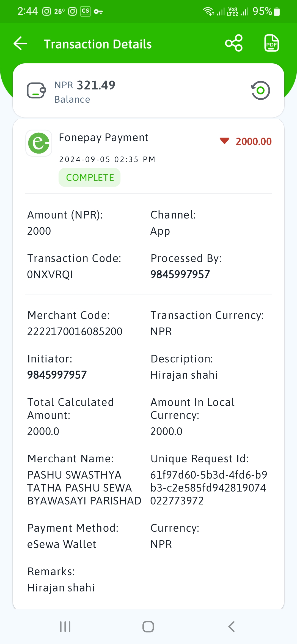This screenshot has width=297, height=644.
Task: Tap the merchant name PASHU SWASTHYA text
Action: click(x=84, y=488)
